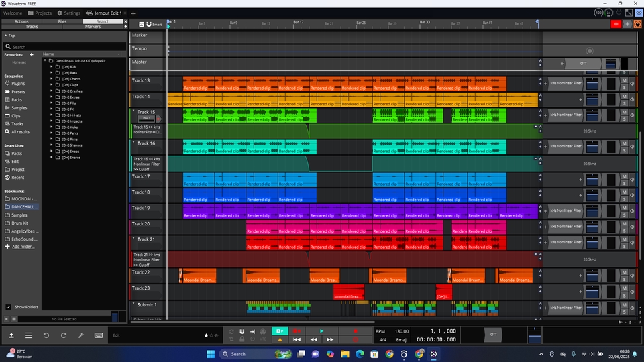
Task: Open the OTT plugin on Master
Action: coord(583,64)
